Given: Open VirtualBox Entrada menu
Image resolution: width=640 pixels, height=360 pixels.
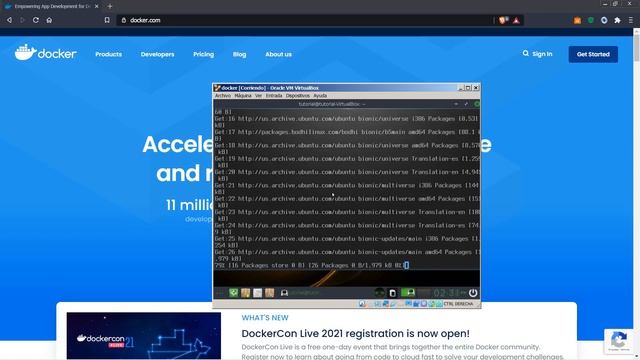Looking at the screenshot, I should [274, 96].
